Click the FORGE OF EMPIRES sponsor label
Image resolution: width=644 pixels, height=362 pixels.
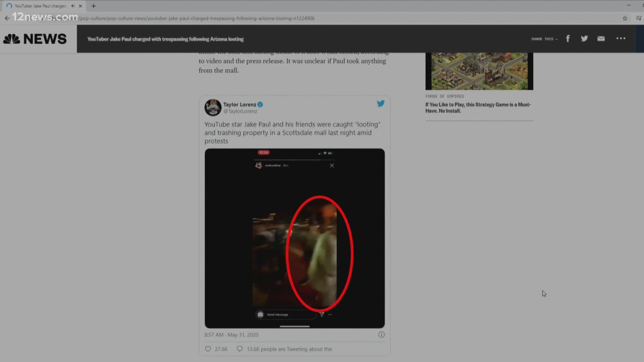tap(444, 96)
